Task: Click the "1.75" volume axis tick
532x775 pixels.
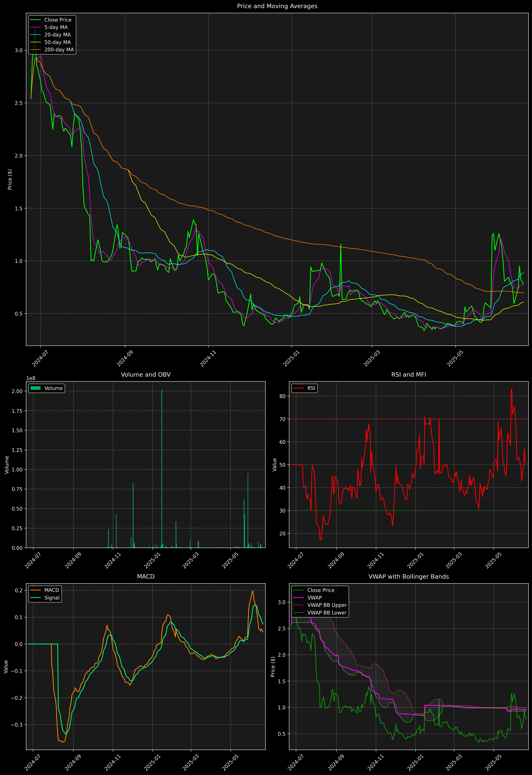Action: click(17, 411)
